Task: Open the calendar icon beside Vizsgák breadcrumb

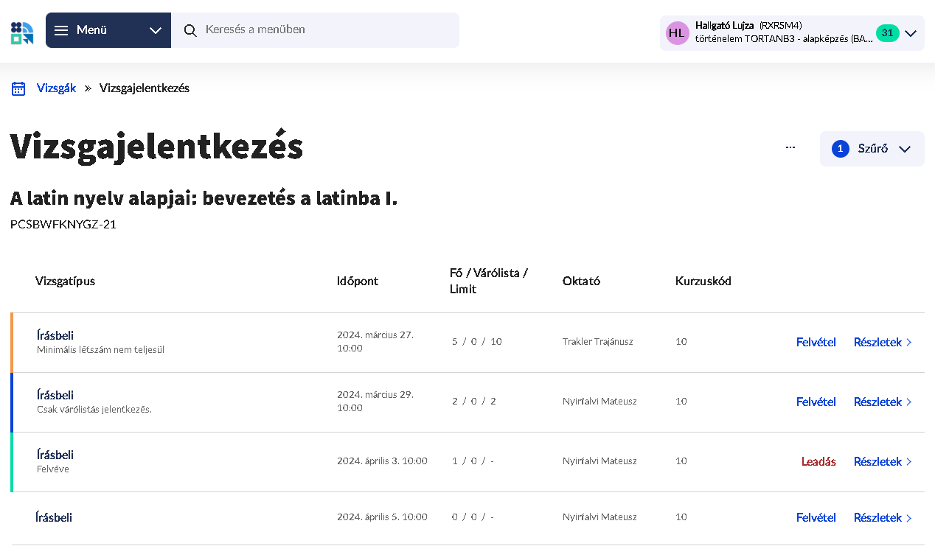Action: (x=18, y=88)
